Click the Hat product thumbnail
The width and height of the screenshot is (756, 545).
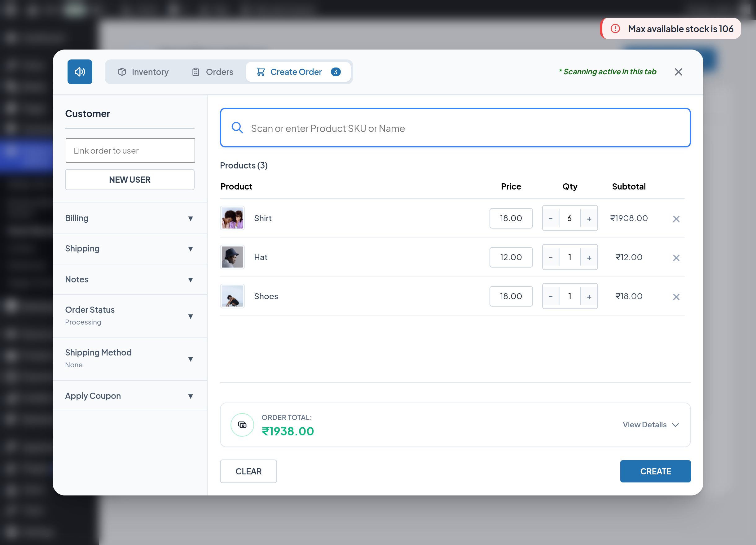[232, 257]
